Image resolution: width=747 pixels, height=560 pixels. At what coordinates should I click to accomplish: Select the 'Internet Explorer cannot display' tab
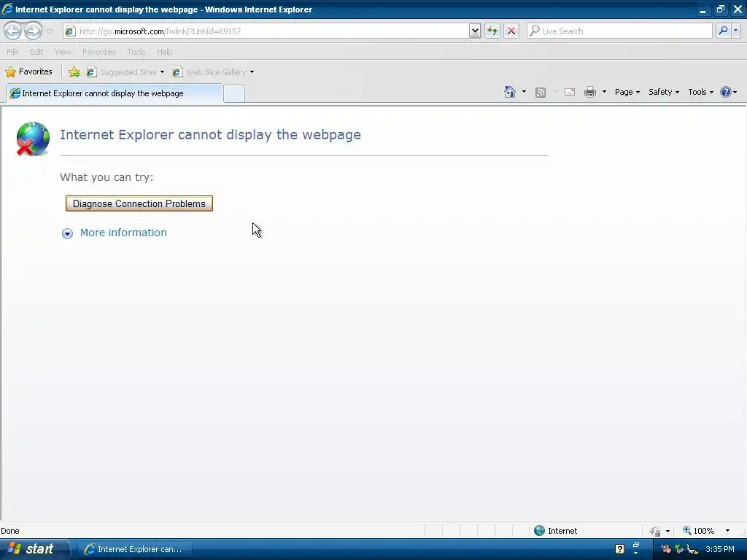coord(115,93)
